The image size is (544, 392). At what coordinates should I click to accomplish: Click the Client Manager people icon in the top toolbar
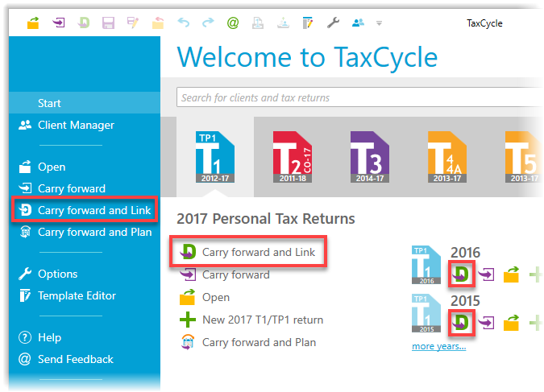pos(358,23)
